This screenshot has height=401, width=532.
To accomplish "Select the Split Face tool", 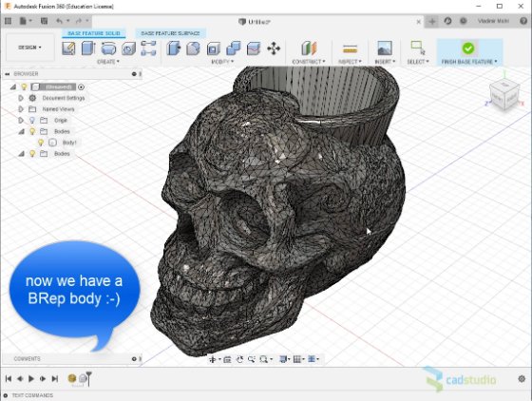I will click(254, 48).
